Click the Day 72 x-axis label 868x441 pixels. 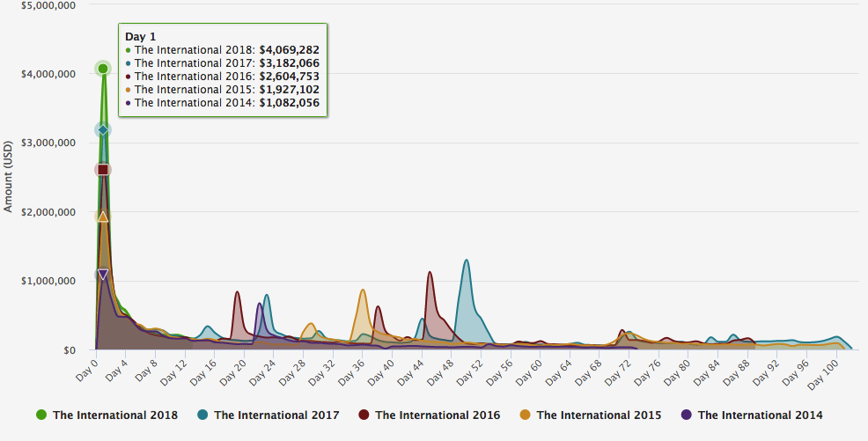(x=617, y=371)
